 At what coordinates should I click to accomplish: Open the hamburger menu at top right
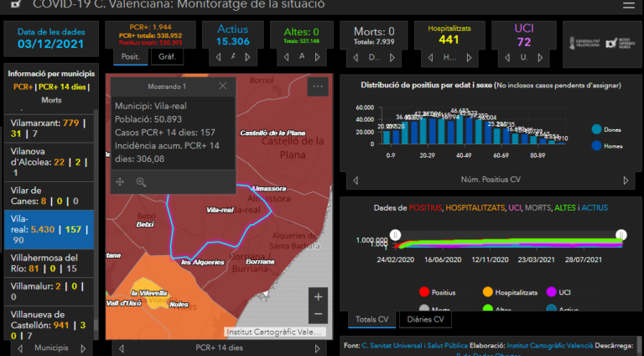tap(628, 5)
